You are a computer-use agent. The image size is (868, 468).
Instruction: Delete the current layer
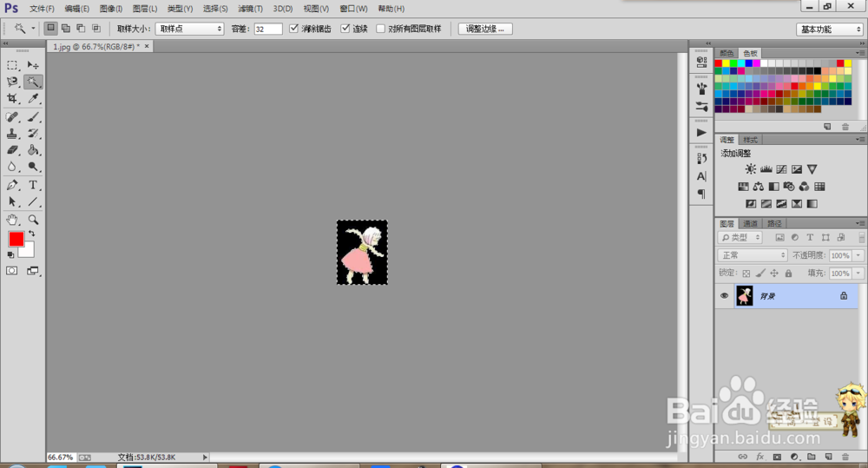(x=845, y=457)
